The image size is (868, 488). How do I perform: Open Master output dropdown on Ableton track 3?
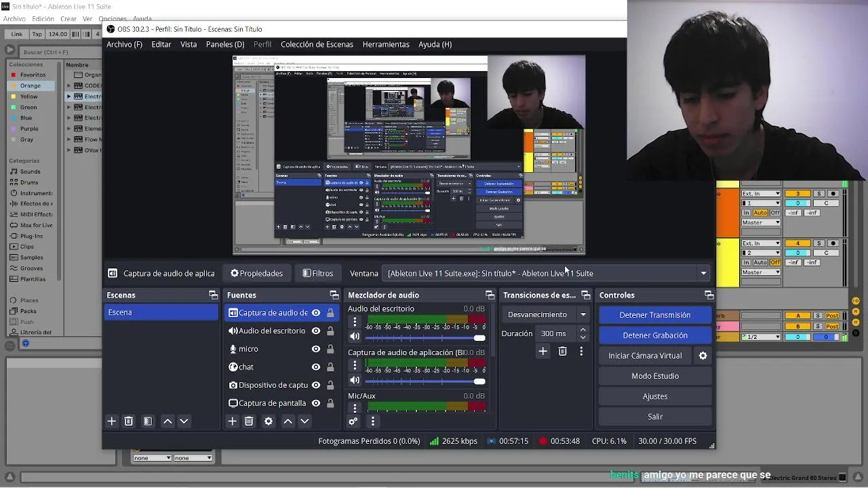[762, 222]
